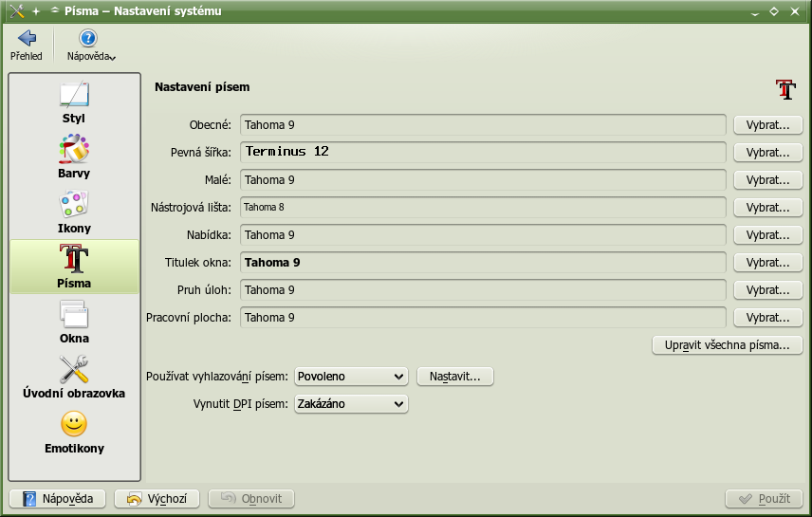The width and height of the screenshot is (812, 517).
Task: Click the Obecné font preview field
Action: 483,125
